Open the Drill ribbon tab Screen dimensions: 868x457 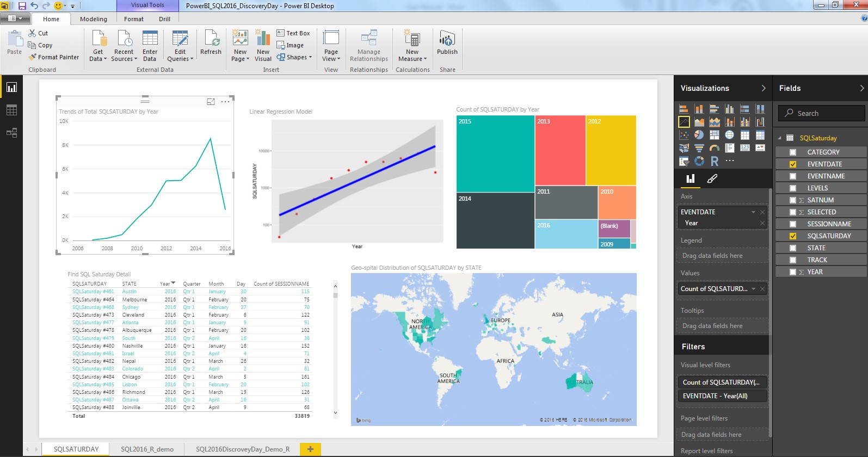pyautogui.click(x=165, y=19)
